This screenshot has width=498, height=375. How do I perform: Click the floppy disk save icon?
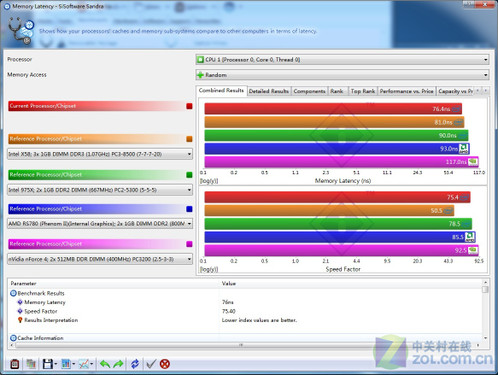tap(47, 364)
